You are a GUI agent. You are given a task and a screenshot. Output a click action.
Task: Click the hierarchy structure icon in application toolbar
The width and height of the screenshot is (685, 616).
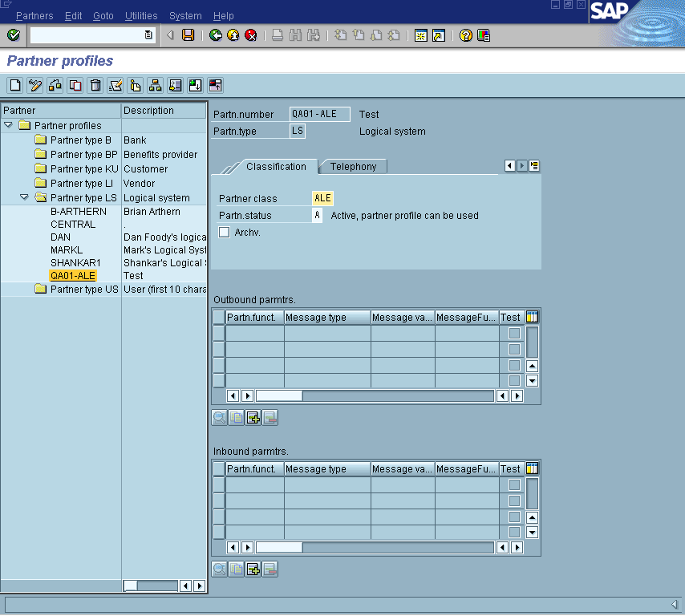tap(155, 85)
